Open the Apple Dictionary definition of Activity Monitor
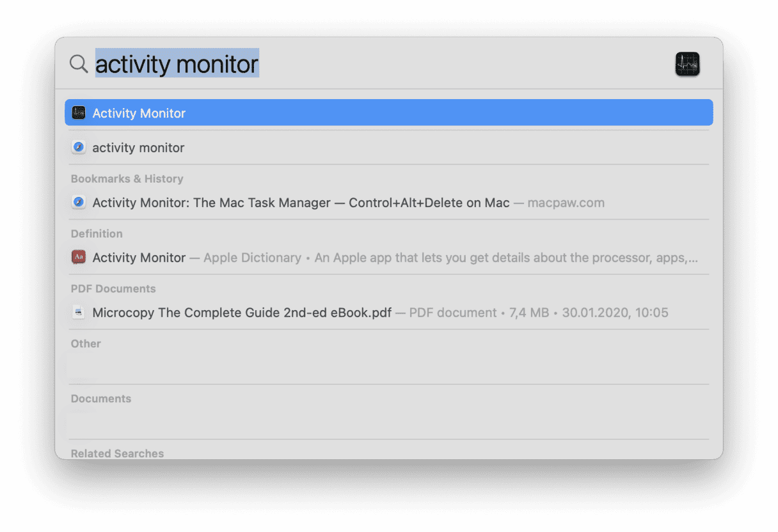 384,258
